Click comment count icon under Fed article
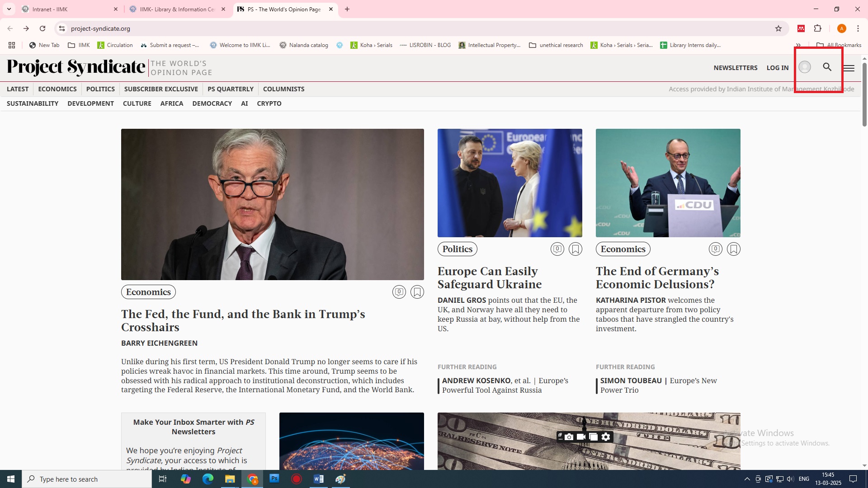868x488 pixels. [x=399, y=292]
